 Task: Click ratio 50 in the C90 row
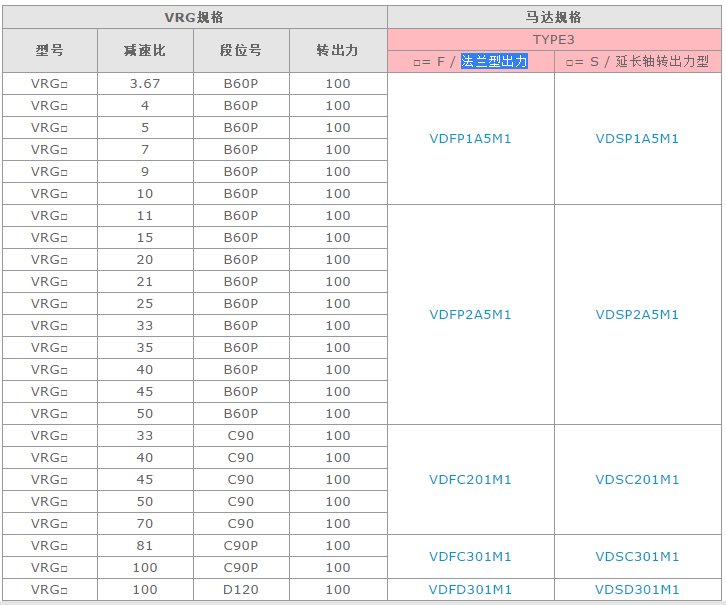tap(145, 501)
